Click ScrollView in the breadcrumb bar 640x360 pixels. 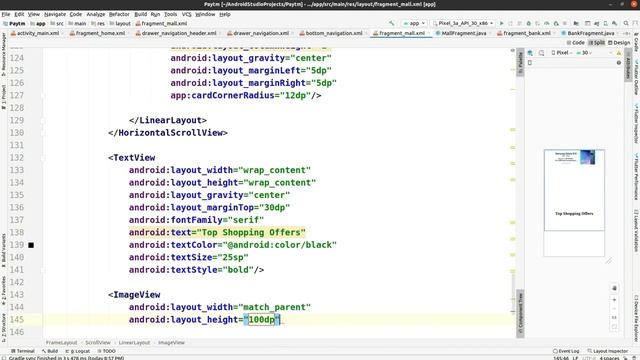point(98,342)
